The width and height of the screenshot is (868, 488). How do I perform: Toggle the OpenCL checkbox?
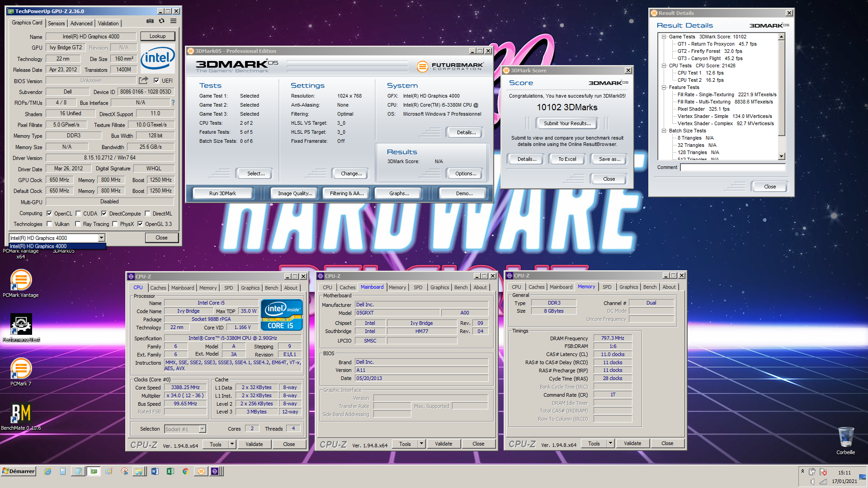tap(49, 213)
